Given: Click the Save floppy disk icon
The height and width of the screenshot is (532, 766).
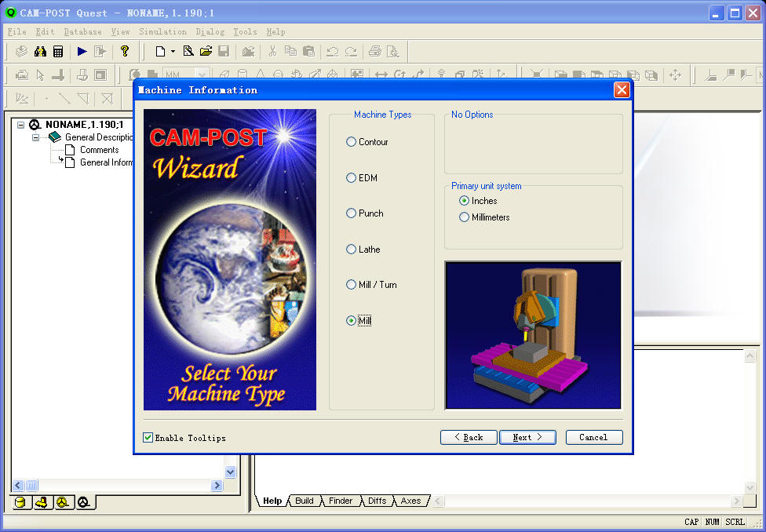Looking at the screenshot, I should click(x=224, y=51).
